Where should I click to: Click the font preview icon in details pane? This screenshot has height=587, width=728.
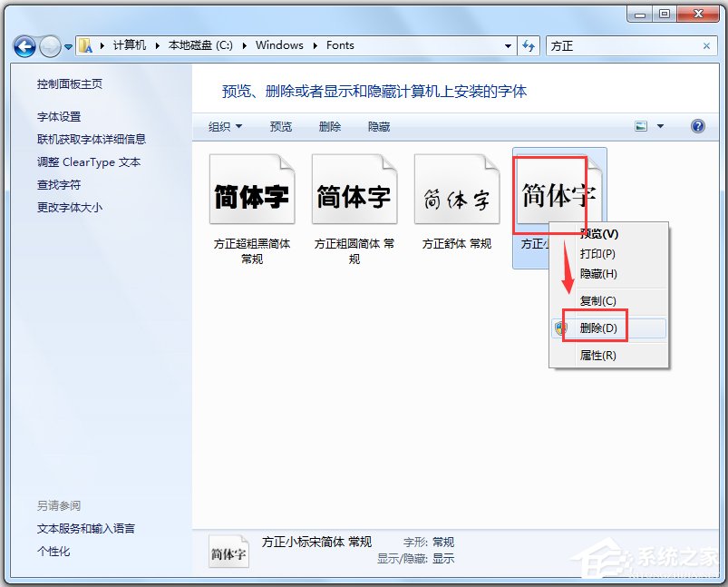[x=228, y=552]
